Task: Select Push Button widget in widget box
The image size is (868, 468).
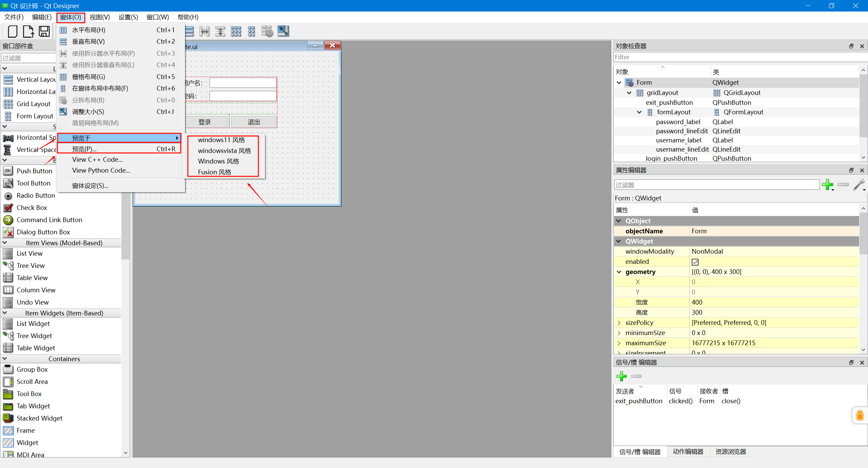Action: coord(34,171)
